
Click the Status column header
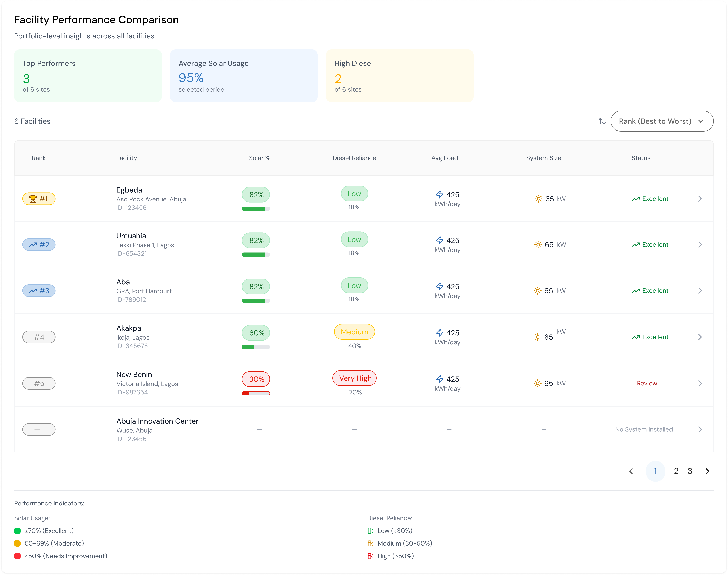pos(641,158)
